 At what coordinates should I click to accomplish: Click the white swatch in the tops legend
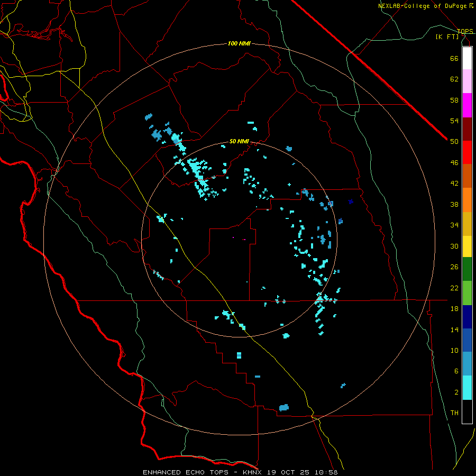467,58
